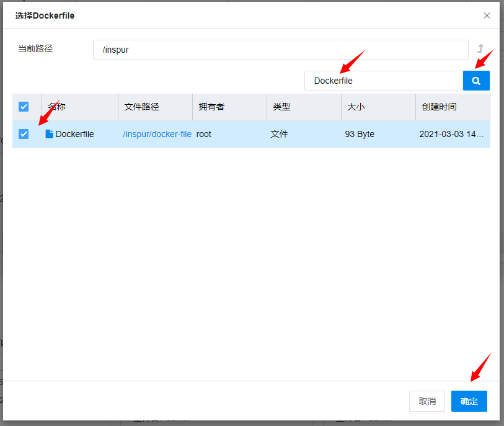Viewport: 504px width, 426px height.
Task: Click the 大小 column header
Action: [356, 107]
